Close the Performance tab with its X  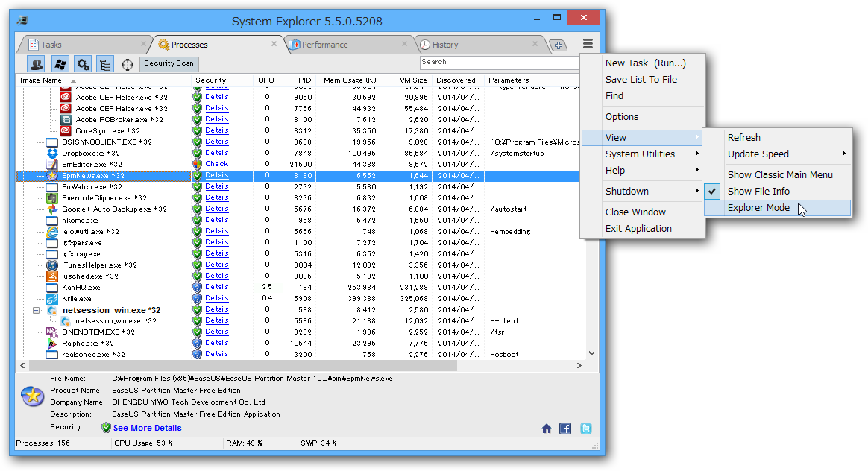[x=405, y=44]
